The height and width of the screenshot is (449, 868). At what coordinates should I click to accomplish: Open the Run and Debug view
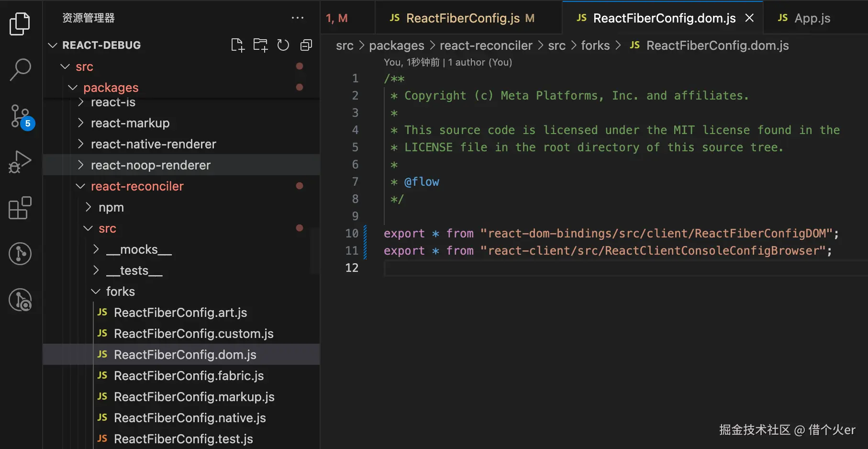pos(20,162)
